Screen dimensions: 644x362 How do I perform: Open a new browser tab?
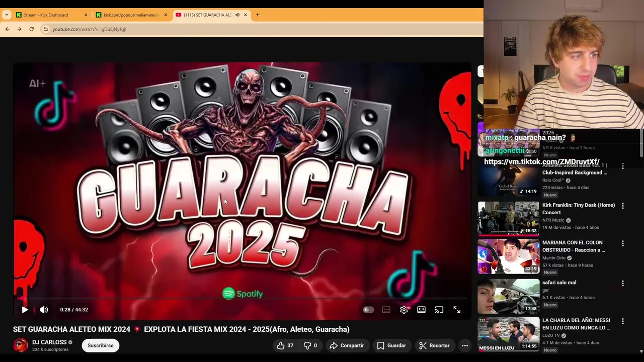coord(258,15)
